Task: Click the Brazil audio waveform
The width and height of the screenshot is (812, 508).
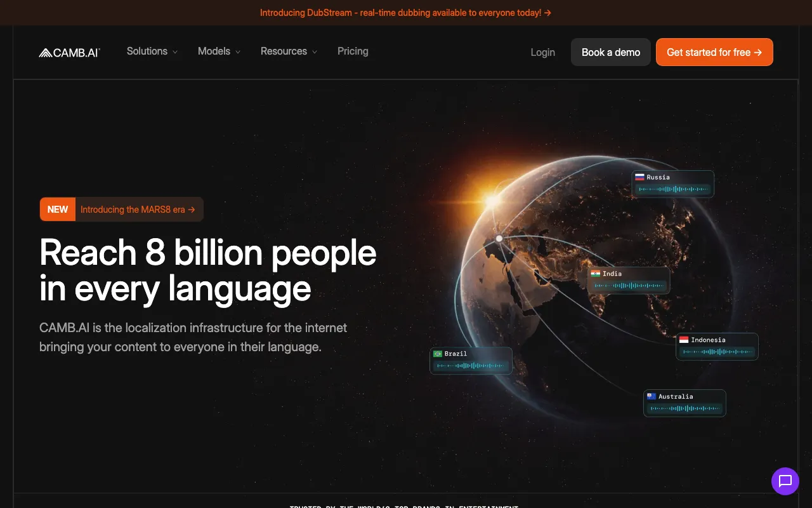Action: pyautogui.click(x=471, y=365)
